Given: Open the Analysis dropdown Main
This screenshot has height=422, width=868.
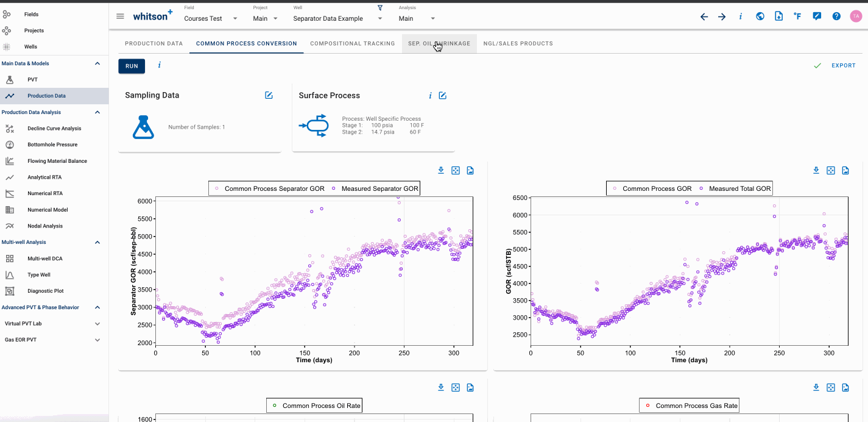Looking at the screenshot, I should pyautogui.click(x=417, y=18).
